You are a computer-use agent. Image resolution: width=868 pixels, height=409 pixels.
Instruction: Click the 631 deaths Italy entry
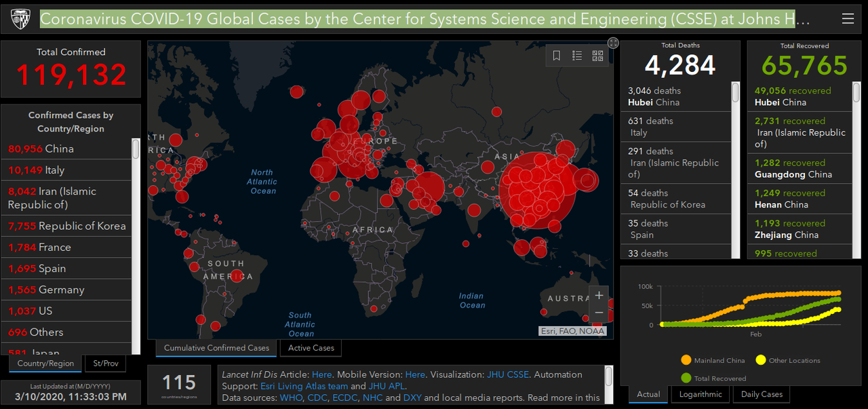[676, 127]
